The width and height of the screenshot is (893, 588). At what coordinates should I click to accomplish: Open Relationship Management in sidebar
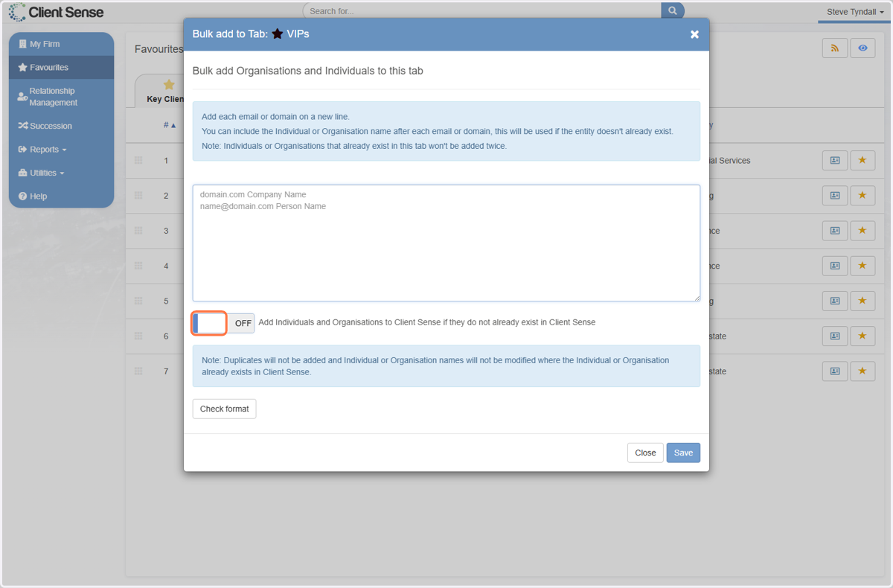(61, 97)
